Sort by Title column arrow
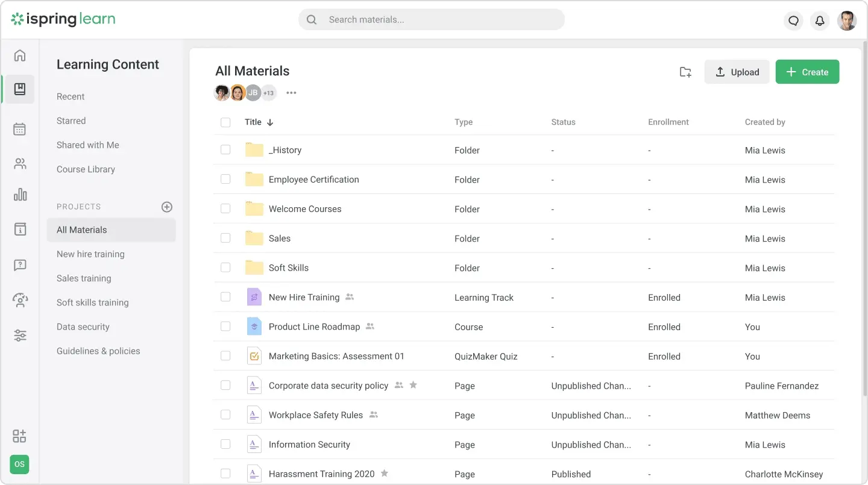 (x=270, y=122)
